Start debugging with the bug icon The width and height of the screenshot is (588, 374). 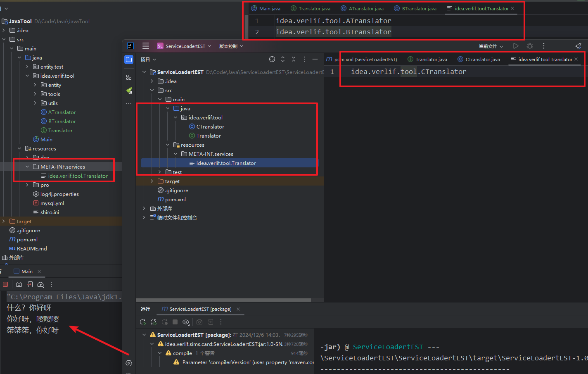pyautogui.click(x=530, y=46)
